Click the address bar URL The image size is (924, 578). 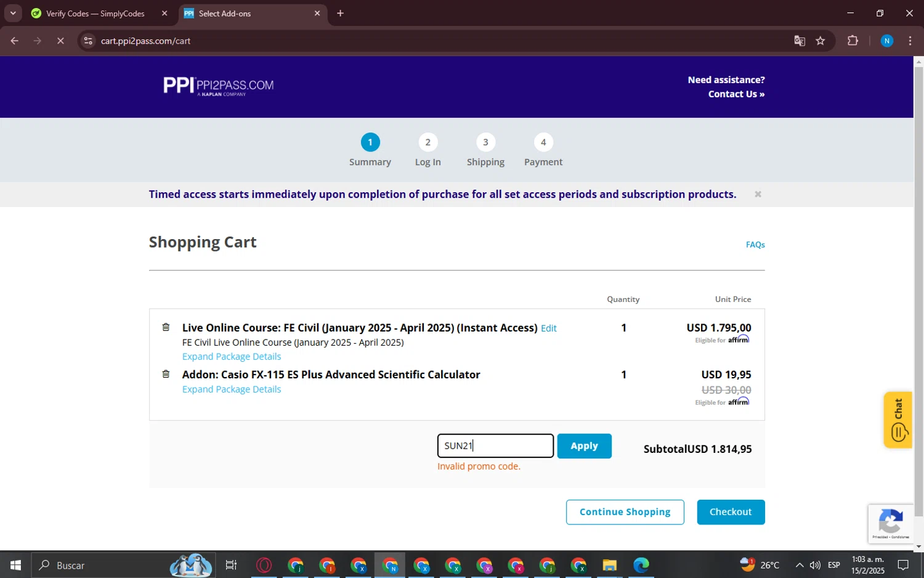pos(145,41)
